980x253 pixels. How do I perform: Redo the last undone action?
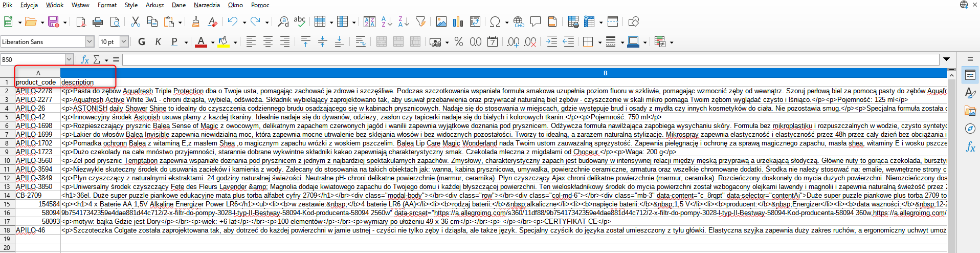[x=255, y=22]
